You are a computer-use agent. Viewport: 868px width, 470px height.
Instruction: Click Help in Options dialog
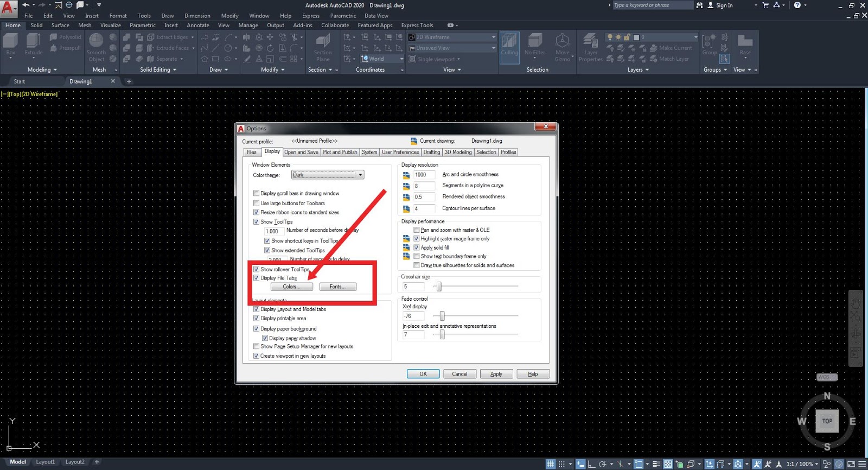pyautogui.click(x=533, y=374)
